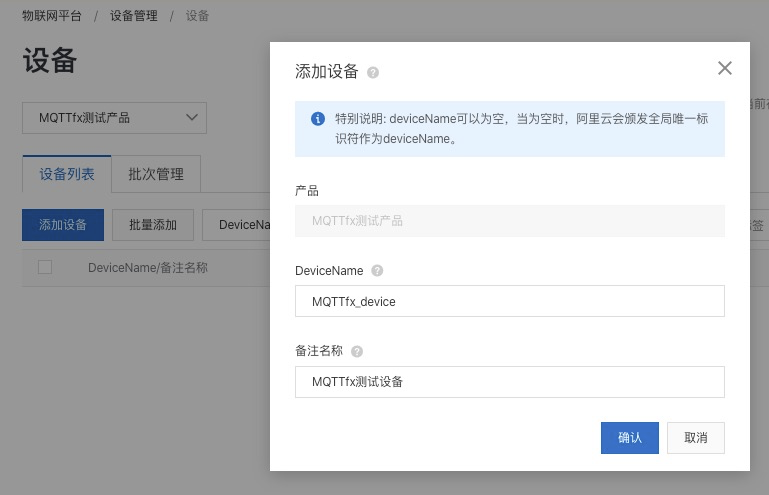Image resolution: width=769 pixels, height=495 pixels.
Task: Click DeviceName/备注名称 column header
Action: tap(148, 267)
